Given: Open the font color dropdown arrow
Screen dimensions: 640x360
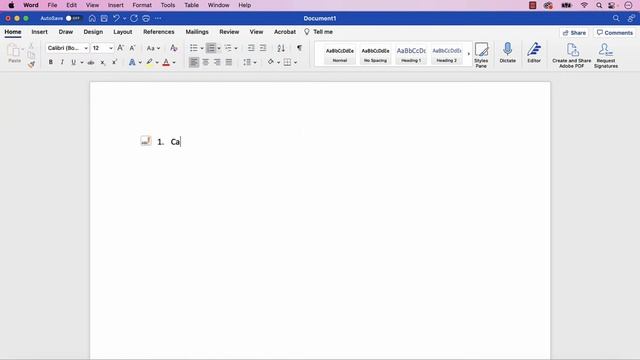Looking at the screenshot, I should pos(174,62).
